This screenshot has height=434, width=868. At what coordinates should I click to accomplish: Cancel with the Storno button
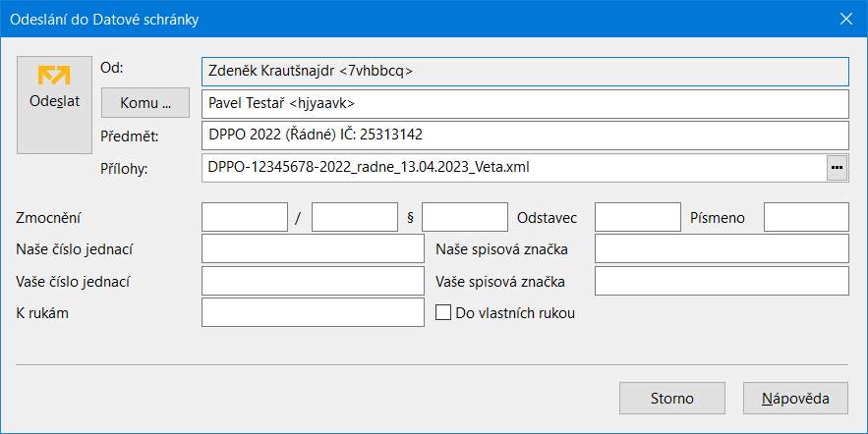click(672, 398)
